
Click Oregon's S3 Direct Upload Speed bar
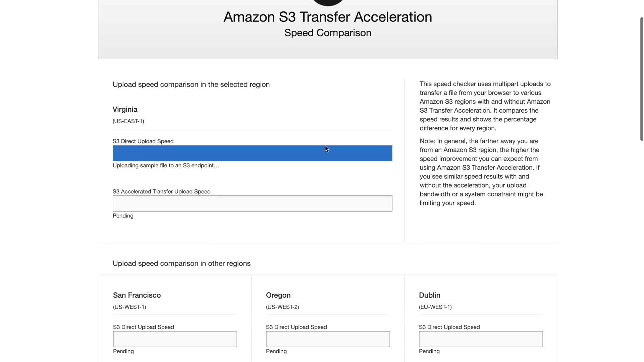click(x=328, y=339)
